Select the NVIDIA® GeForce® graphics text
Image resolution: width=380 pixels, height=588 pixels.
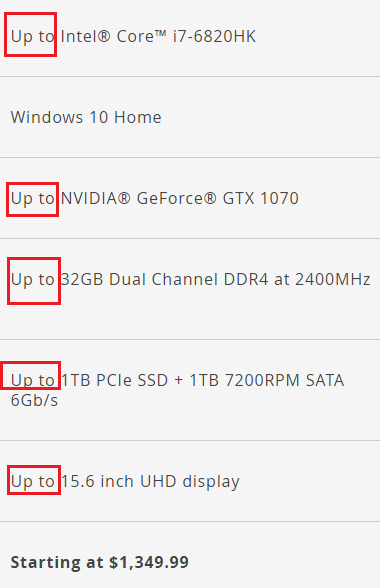pos(139,198)
